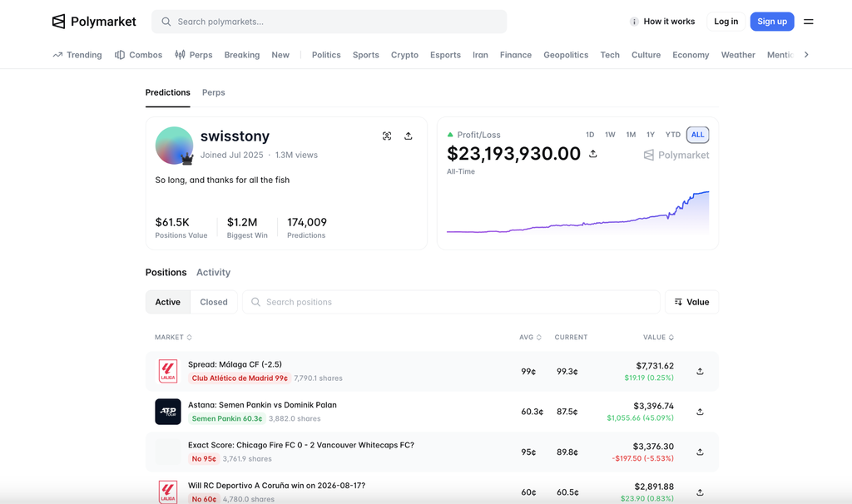Share the RC Deportivo A Coruña position

click(700, 492)
